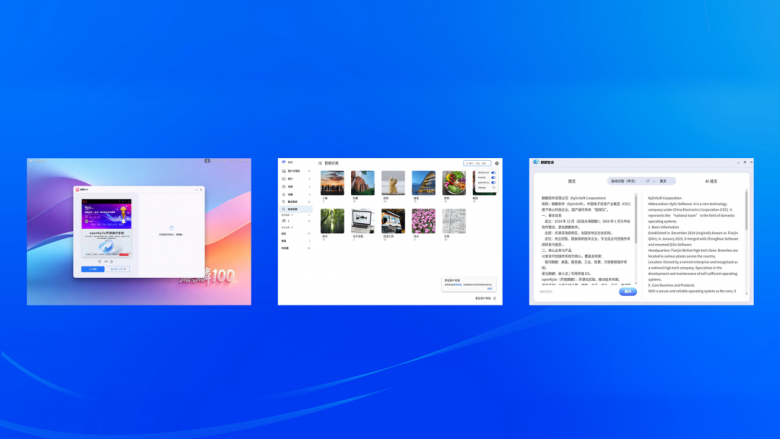Click the circle icon at gallery window bottom right
Viewport: 780px width, 439px height.
(494, 298)
